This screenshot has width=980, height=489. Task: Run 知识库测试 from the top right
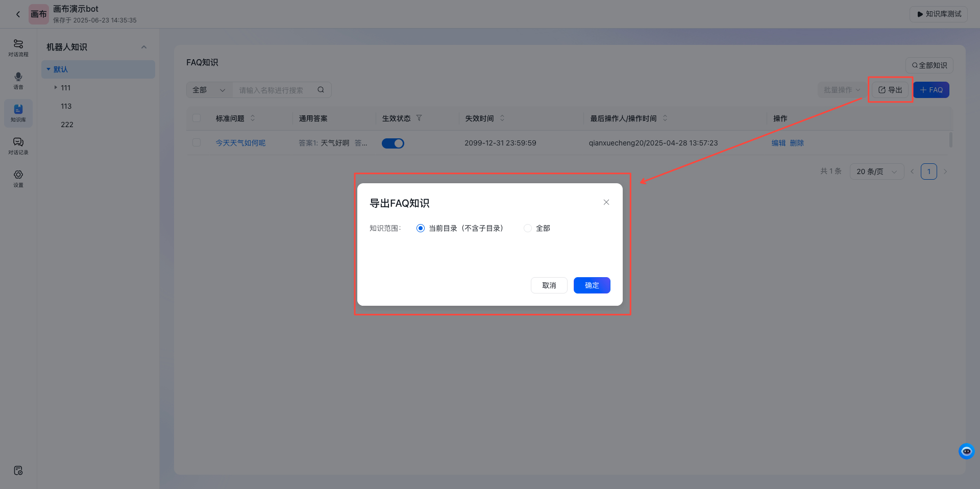938,14
